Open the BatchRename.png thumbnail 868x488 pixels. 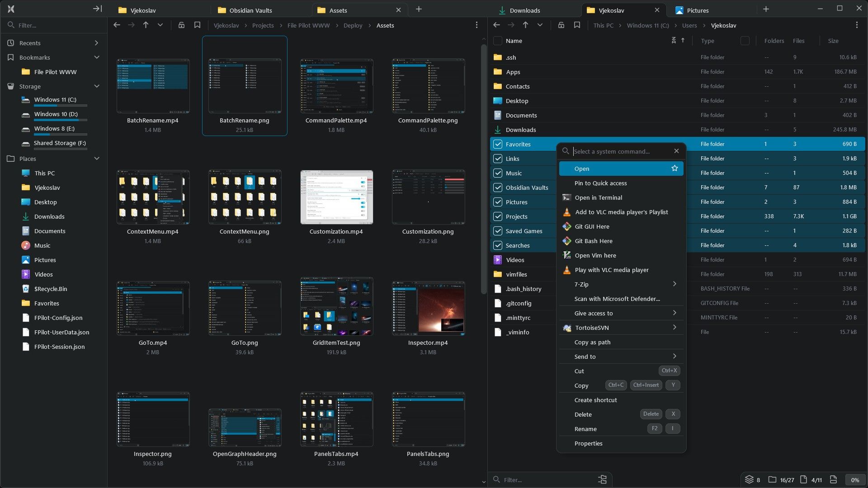click(x=245, y=86)
